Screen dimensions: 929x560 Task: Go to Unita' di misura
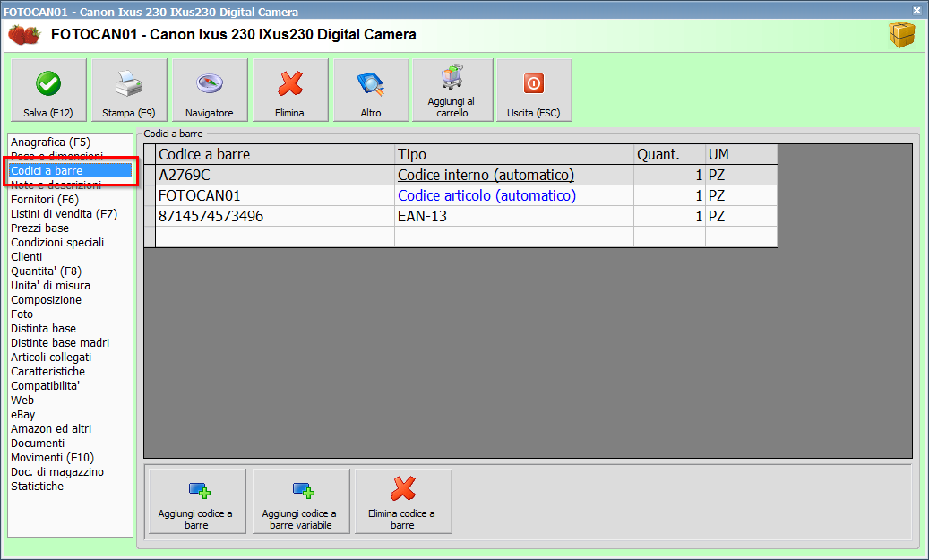50,286
